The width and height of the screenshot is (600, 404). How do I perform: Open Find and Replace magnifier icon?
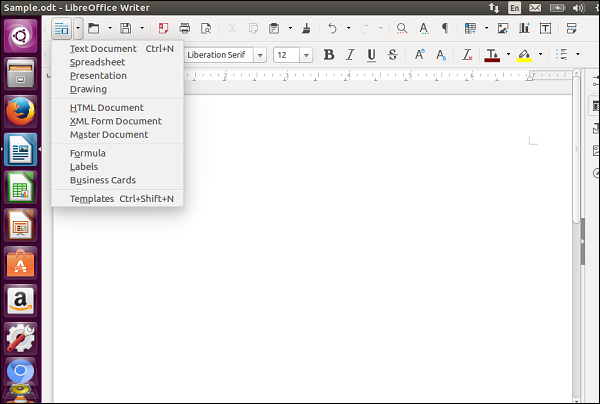[401, 28]
